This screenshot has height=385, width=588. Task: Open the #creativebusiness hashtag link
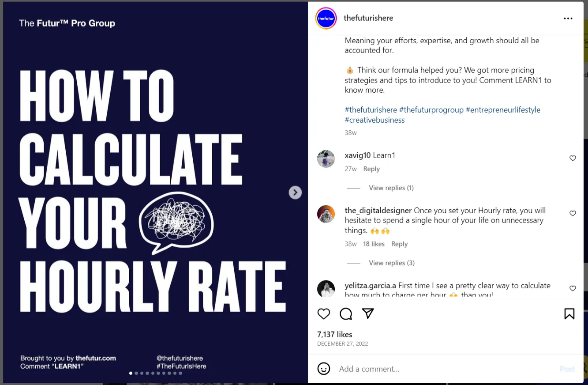tap(375, 120)
